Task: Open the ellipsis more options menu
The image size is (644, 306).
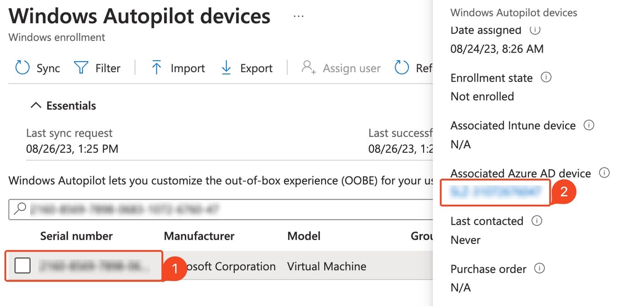Action: [298, 16]
